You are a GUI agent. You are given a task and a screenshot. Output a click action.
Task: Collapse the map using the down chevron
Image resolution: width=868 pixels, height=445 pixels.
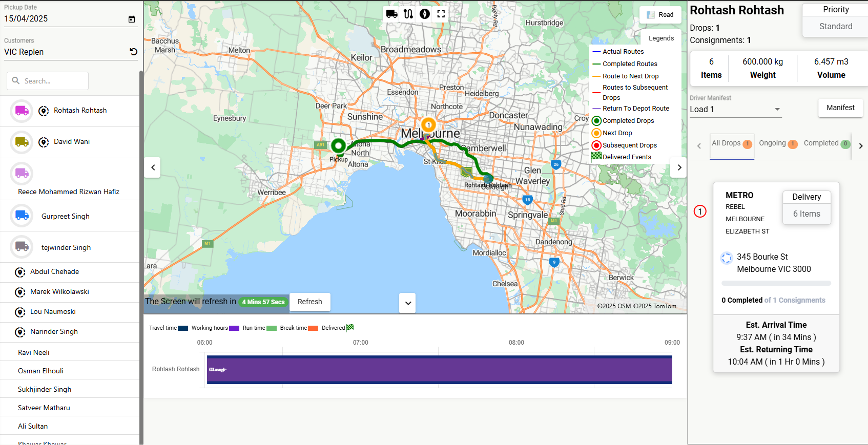[x=408, y=303]
